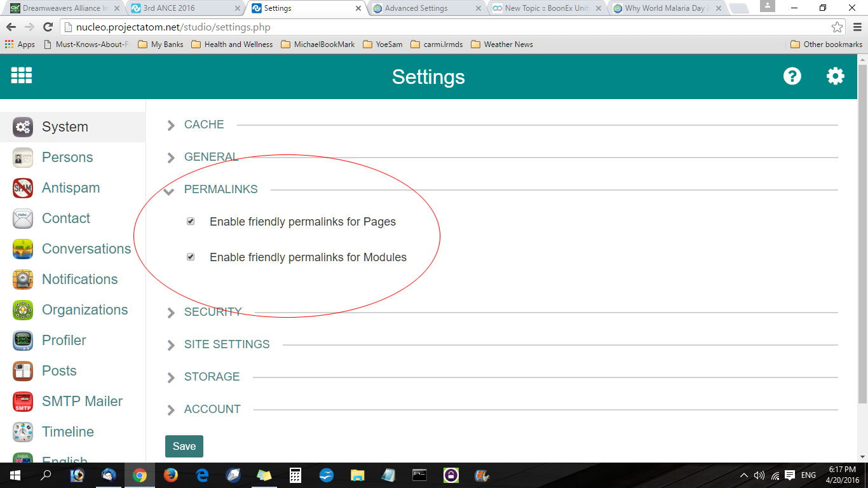Open the command prompt taskbar icon

[x=419, y=475]
